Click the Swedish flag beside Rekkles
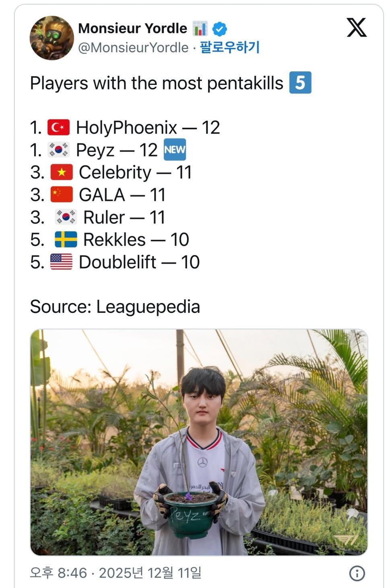391x588 pixels. point(66,240)
